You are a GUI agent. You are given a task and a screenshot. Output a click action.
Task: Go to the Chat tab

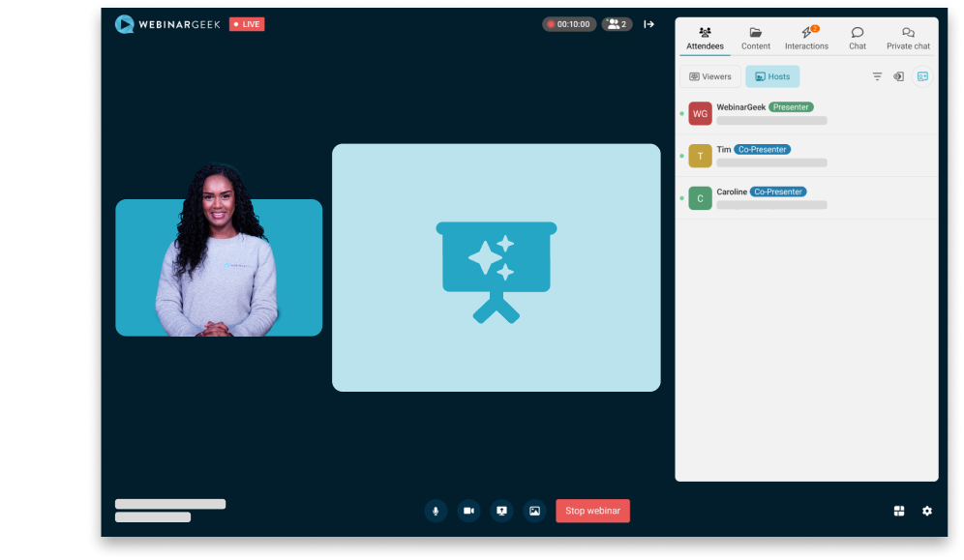pos(858,38)
